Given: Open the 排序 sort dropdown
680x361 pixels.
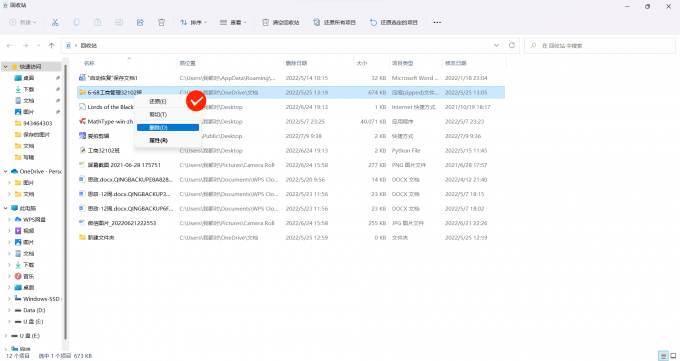Looking at the screenshot, I should coord(194,23).
